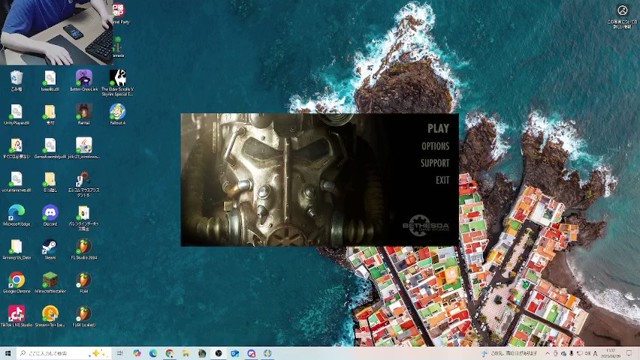Viewport: 640px width, 360px height.
Task: Select the Among Us_Data folder icon
Action: (16, 249)
